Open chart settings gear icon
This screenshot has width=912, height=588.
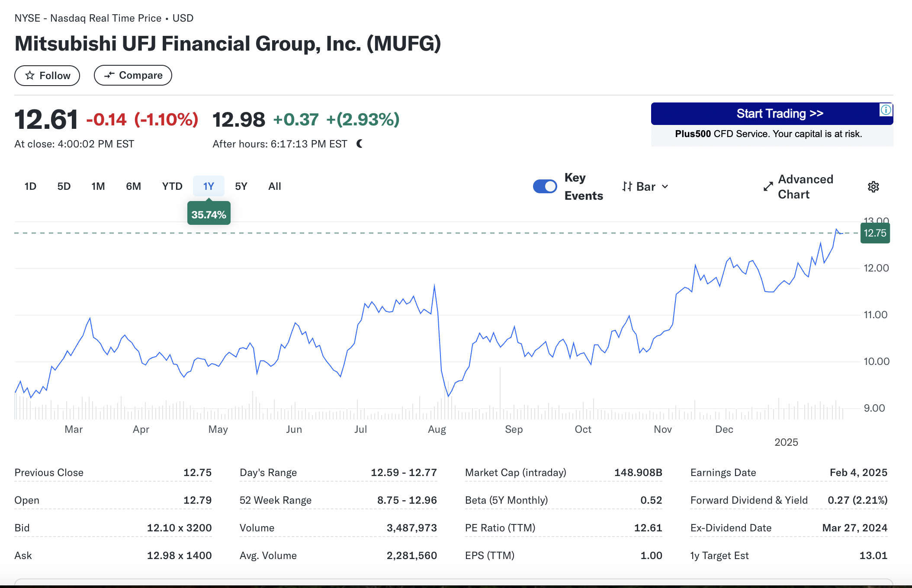point(873,187)
